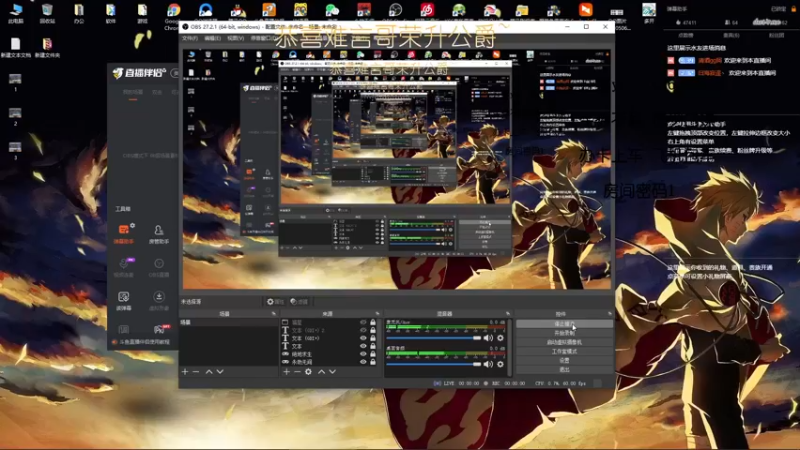Hide the 绝地求生 source
Viewport: 800px width, 450px height.
[x=363, y=354]
